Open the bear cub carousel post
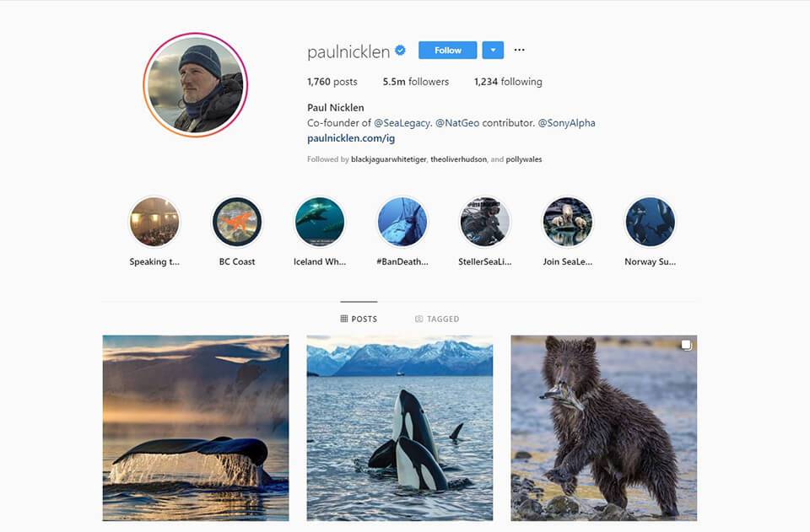This screenshot has height=532, width=810. pos(604,428)
